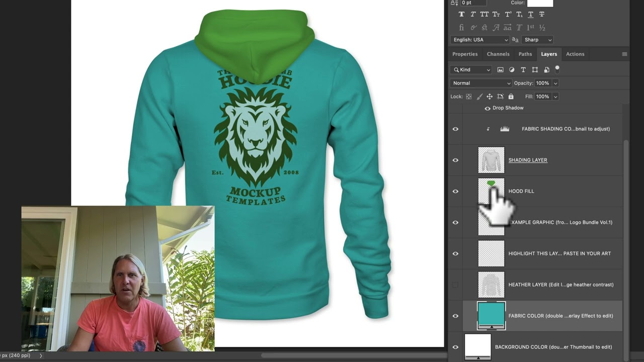Lock all layer attributes
The image size is (644, 362).
point(511,97)
